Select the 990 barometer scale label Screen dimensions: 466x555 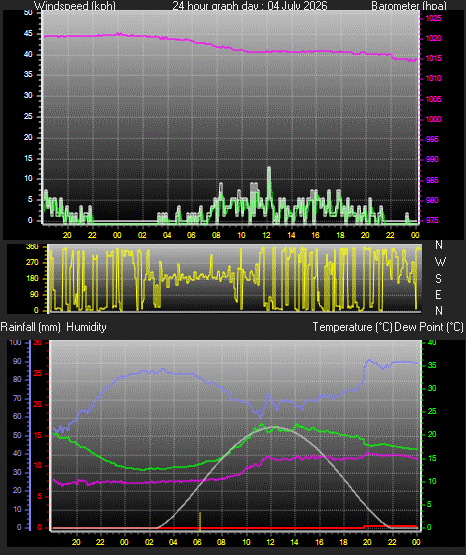coord(432,159)
